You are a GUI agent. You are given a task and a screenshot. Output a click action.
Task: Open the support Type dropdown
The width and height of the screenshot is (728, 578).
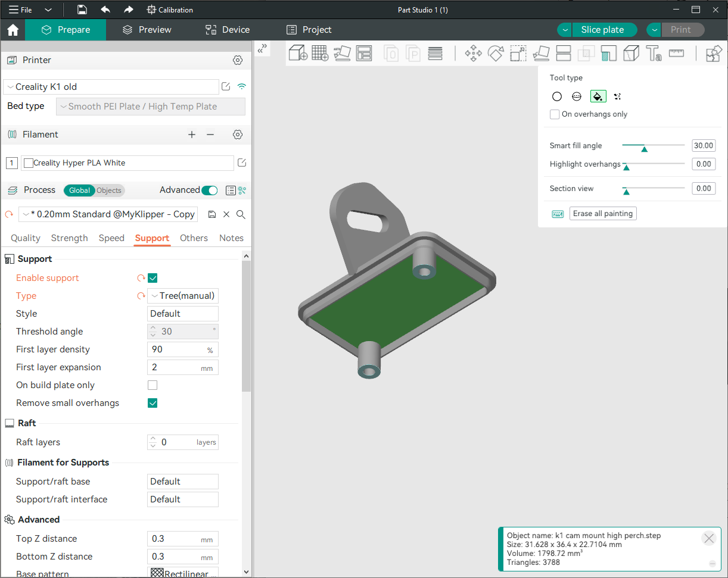click(183, 296)
